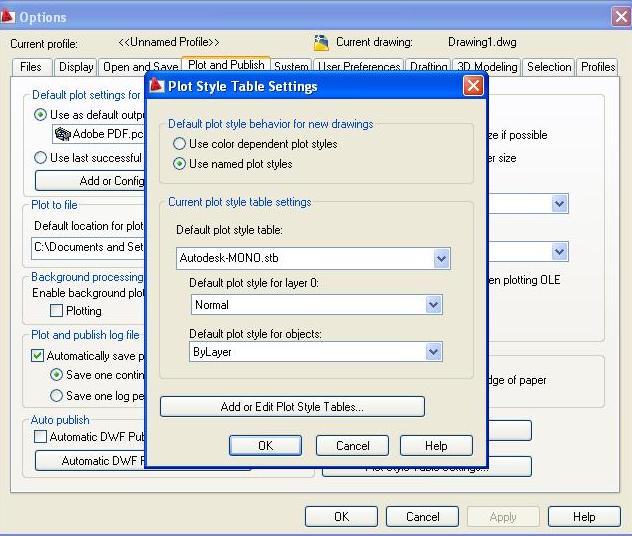Image resolution: width=632 pixels, height=536 pixels.
Task: Open Default plot style for layer 0 dropdown
Action: tap(433, 305)
